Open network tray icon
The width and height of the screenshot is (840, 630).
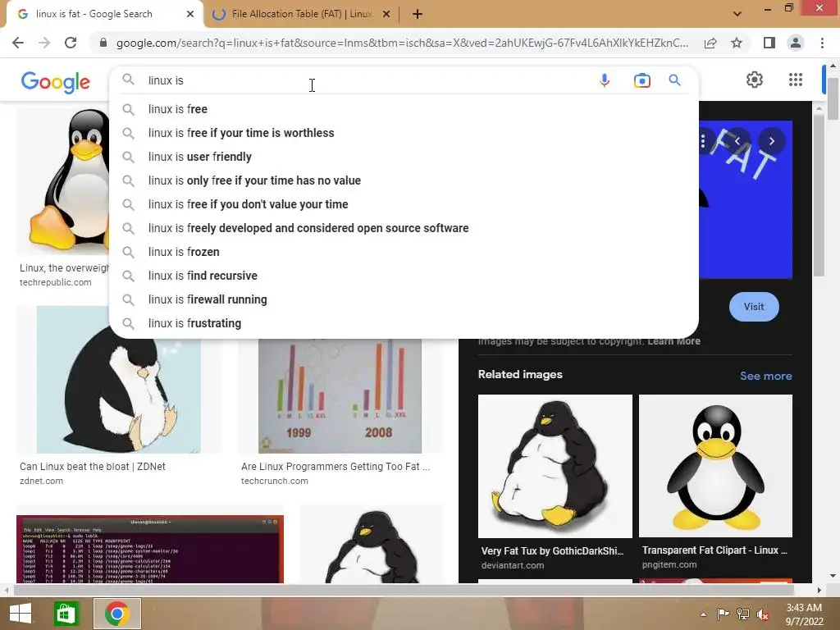(x=743, y=614)
